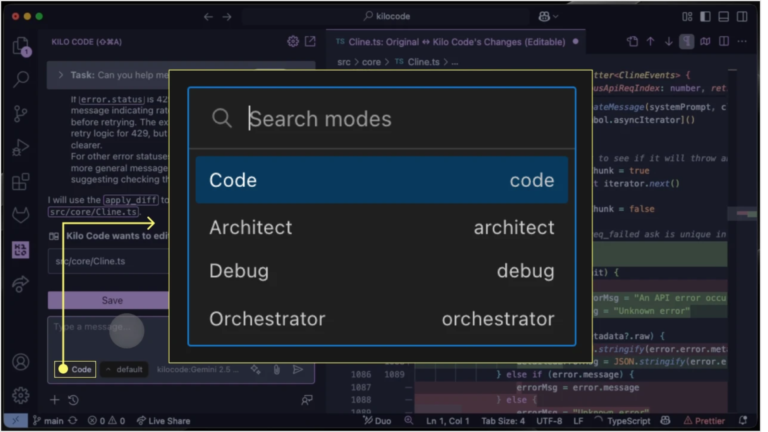Go forward with the navigation arrow
Image resolution: width=768 pixels, height=432 pixels.
click(227, 17)
